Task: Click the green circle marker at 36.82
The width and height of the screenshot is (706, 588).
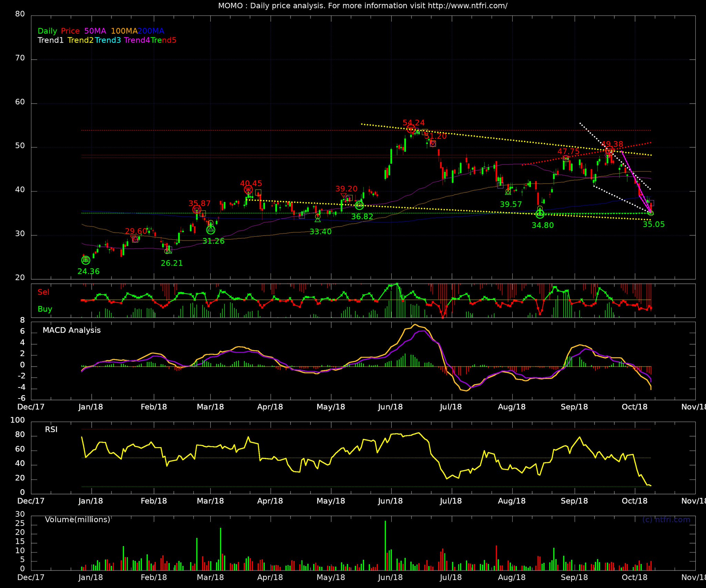Action: (360, 206)
